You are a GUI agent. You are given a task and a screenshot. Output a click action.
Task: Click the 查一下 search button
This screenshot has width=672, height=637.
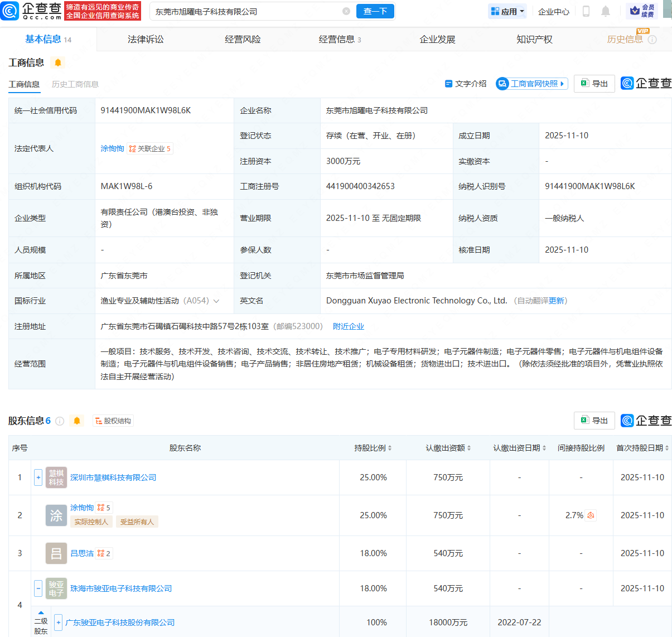click(375, 11)
